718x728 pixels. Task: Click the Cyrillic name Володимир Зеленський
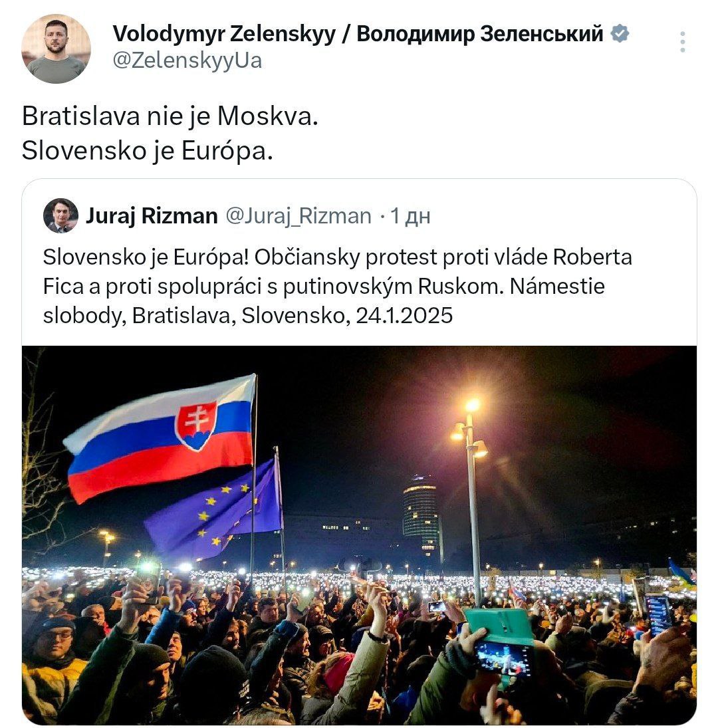(480, 33)
